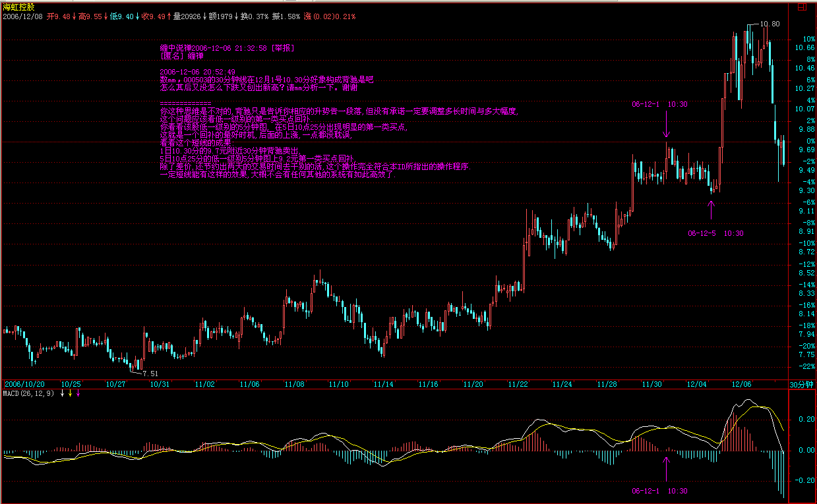Click the 06-12-5 10:30 annotation label
Viewport: 817px width, 504px height.
click(715, 233)
